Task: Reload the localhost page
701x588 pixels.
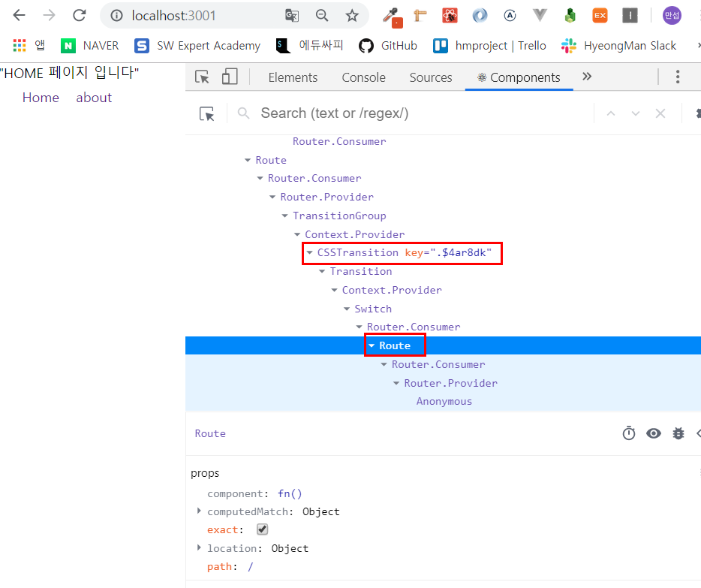Action: point(79,16)
